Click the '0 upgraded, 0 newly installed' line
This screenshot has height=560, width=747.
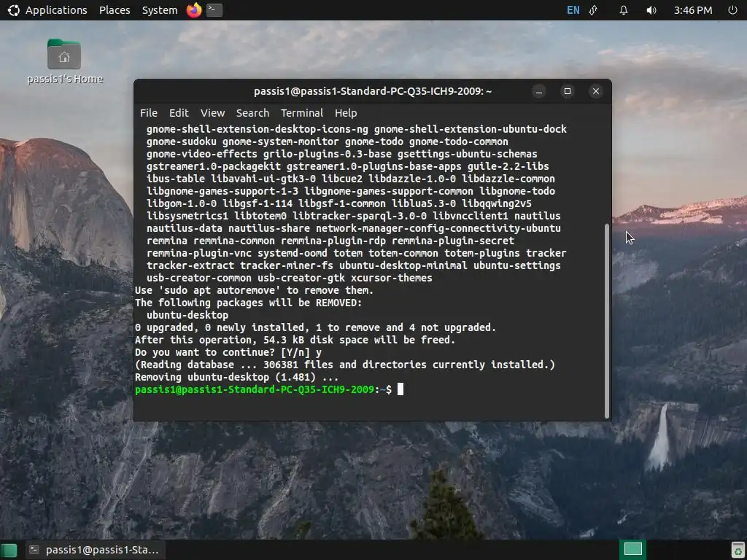[x=315, y=327]
